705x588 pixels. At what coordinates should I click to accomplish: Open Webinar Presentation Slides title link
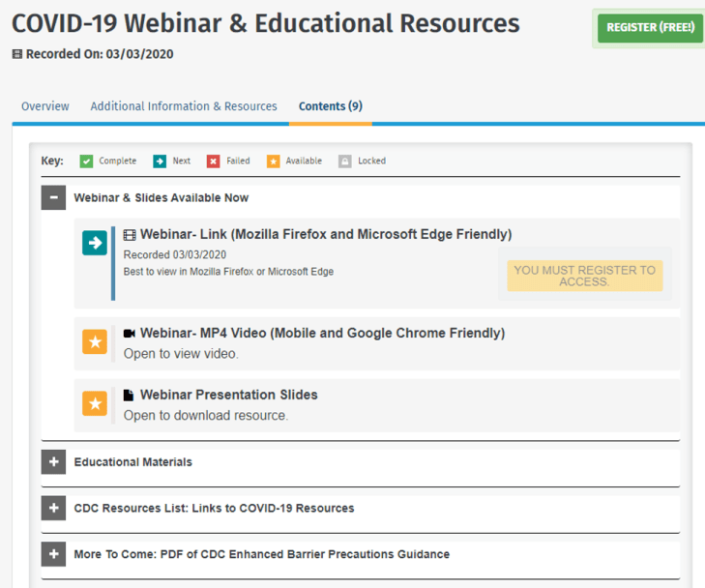[228, 395]
